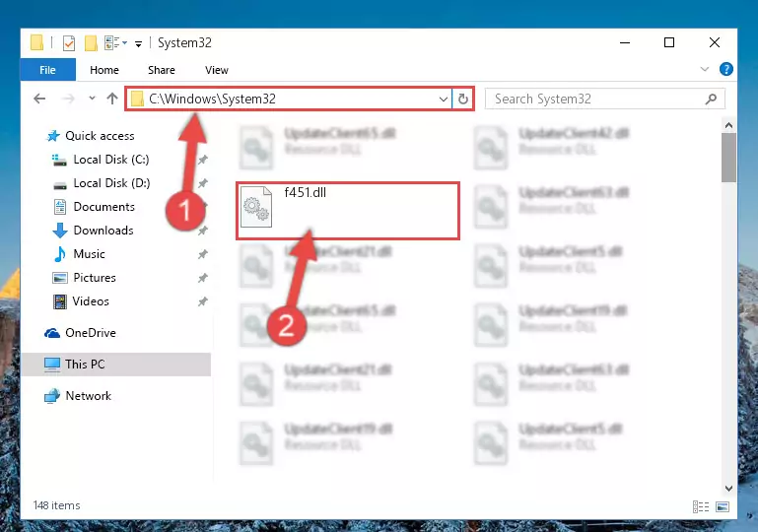This screenshot has height=532, width=758.
Task: Close the System32 Explorer window
Action: point(714,43)
